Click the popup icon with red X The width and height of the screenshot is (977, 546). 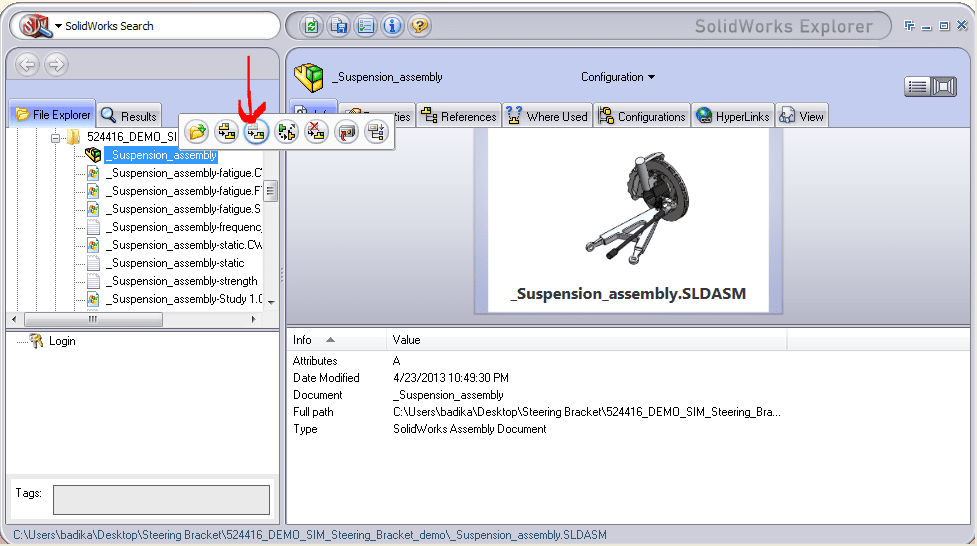[317, 132]
